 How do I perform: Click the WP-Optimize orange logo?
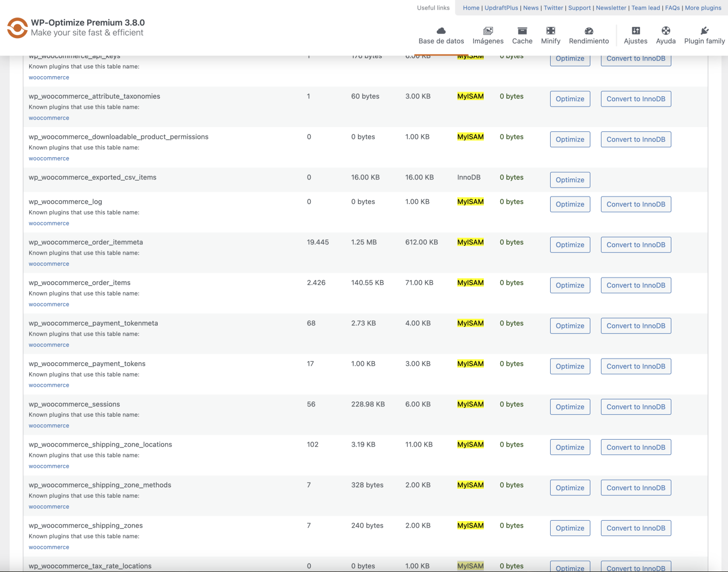tap(17, 28)
